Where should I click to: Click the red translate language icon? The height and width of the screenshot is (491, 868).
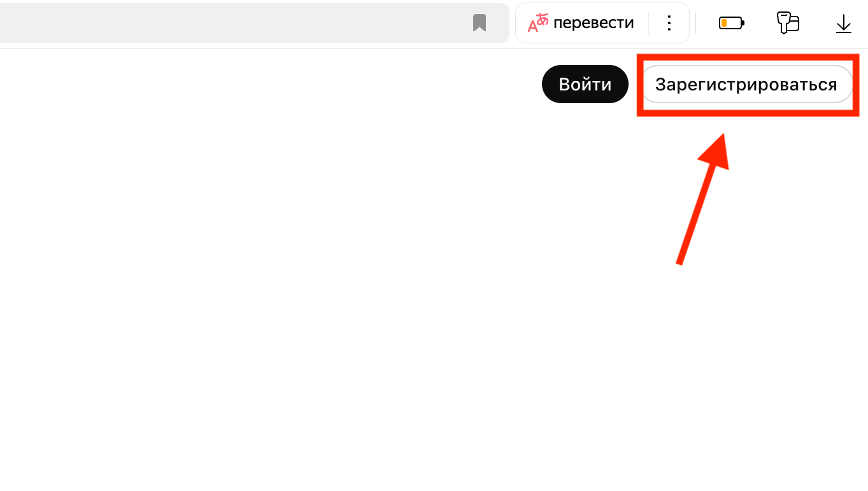pyautogui.click(x=537, y=23)
